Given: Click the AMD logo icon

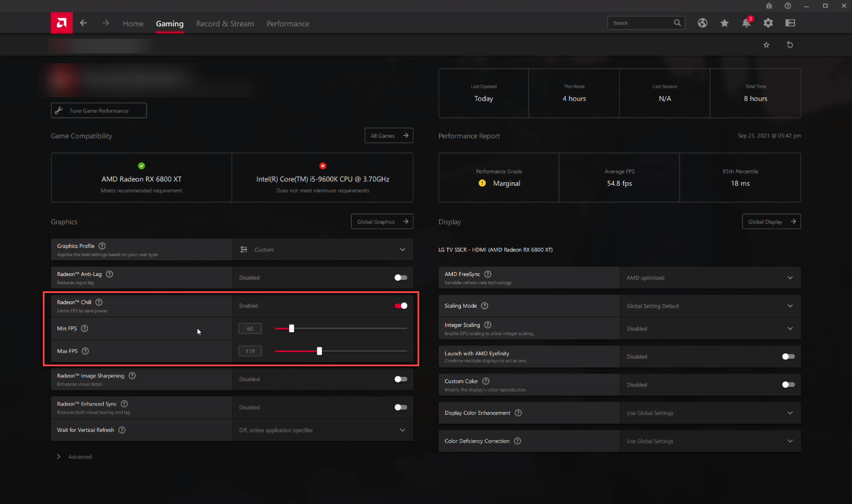Looking at the screenshot, I should point(62,23).
